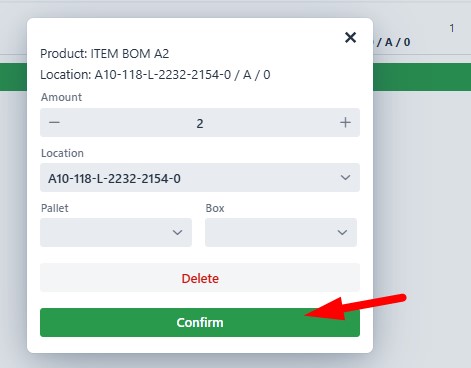Viewport: 471px width, 368px height.
Task: Click the chevron arrow in the Box field
Action: pyautogui.click(x=342, y=232)
